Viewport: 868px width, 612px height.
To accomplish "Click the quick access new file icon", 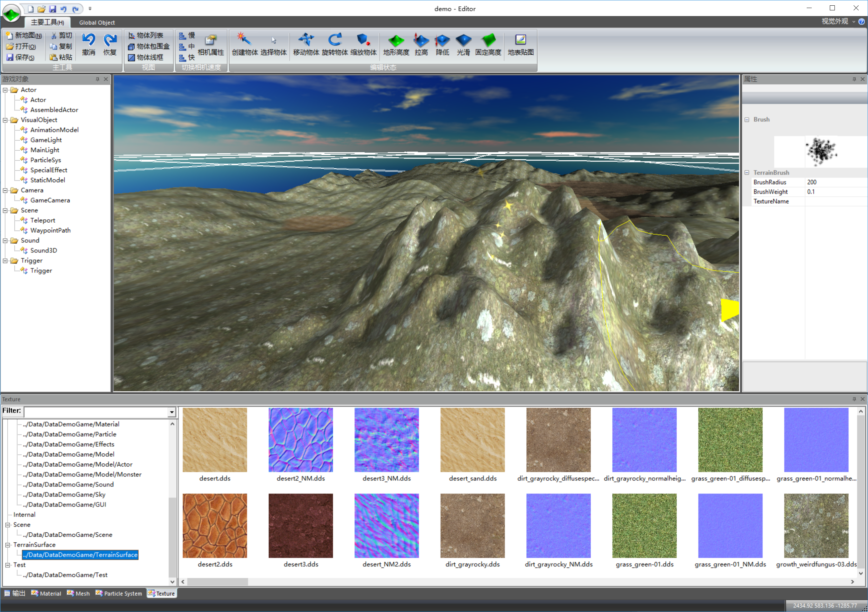I will (x=30, y=9).
